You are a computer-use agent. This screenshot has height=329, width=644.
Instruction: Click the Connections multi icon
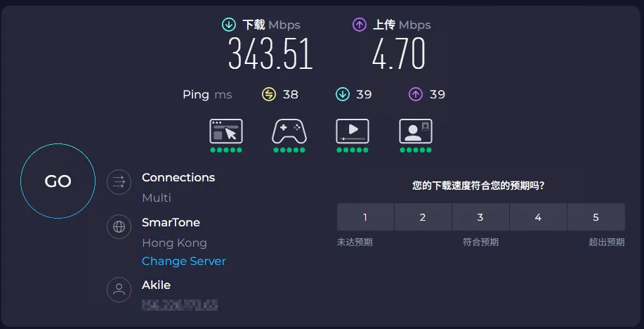pyautogui.click(x=119, y=183)
